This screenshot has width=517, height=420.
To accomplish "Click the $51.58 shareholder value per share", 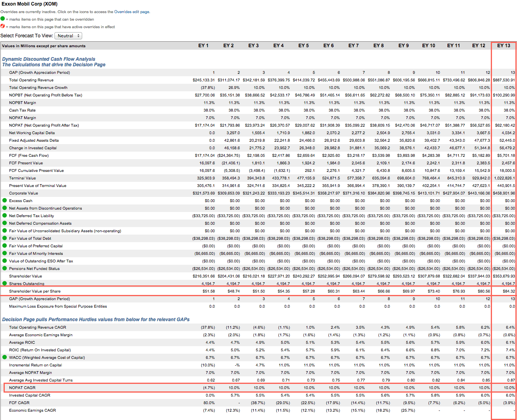I will click(x=208, y=291).
